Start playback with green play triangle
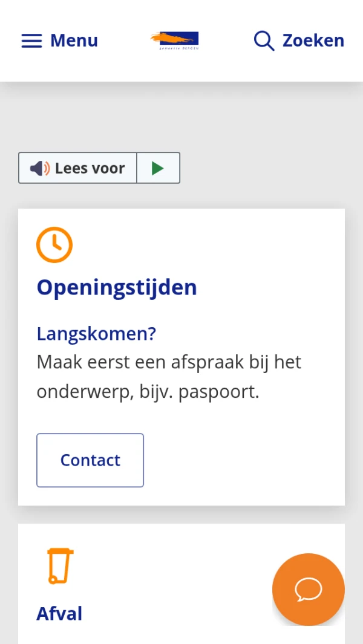Viewport: 363px width, 644px height. tap(158, 168)
